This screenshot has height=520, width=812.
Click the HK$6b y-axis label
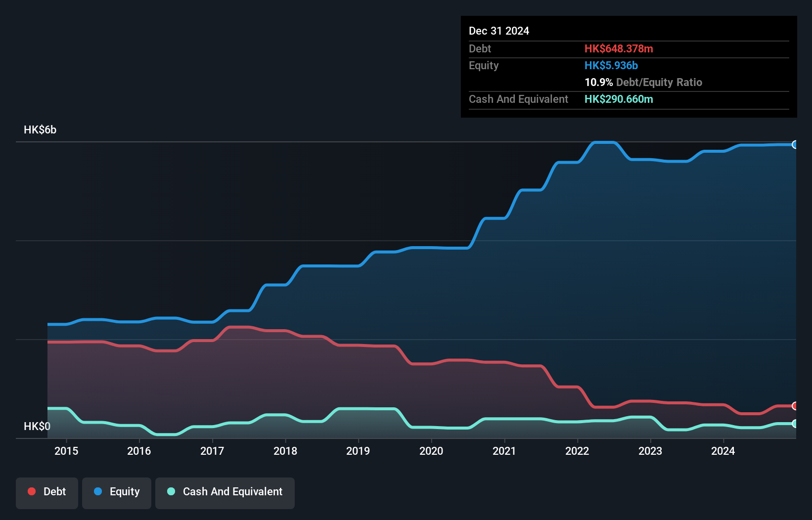coord(40,130)
